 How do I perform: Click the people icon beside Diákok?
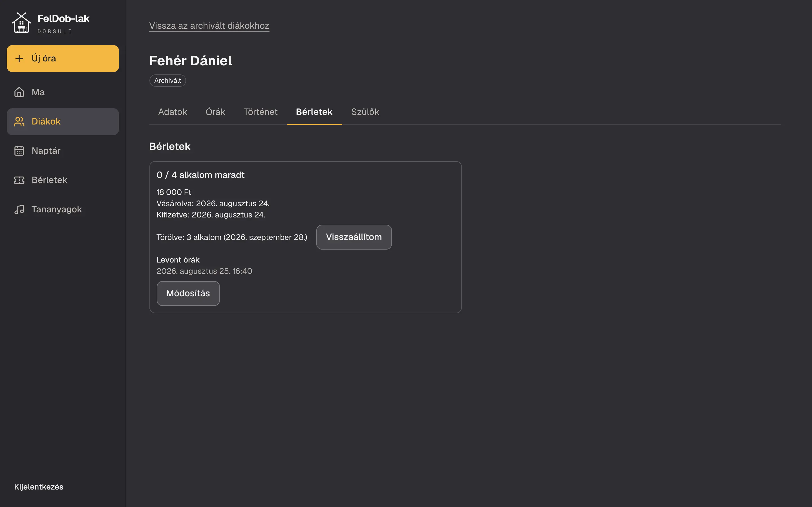(19, 121)
